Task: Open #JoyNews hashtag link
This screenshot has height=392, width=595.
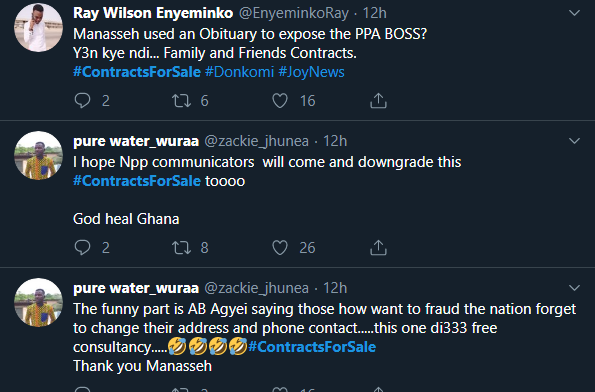Action: click(312, 72)
